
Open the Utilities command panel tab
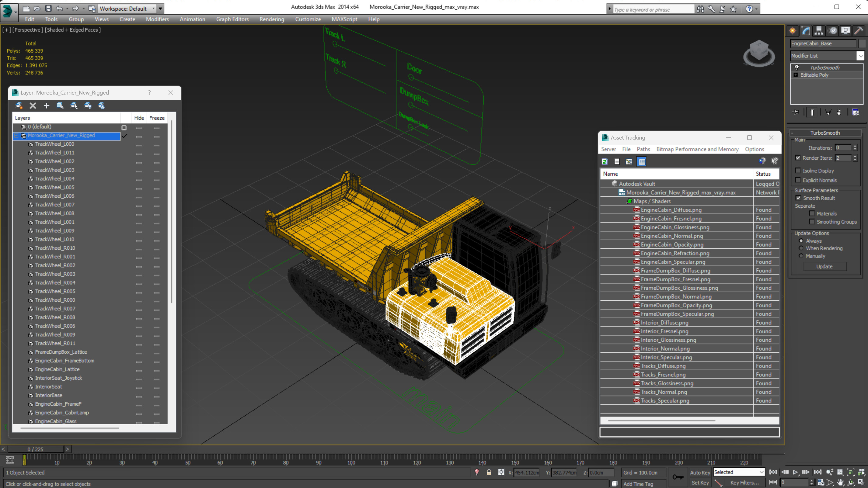859,31
